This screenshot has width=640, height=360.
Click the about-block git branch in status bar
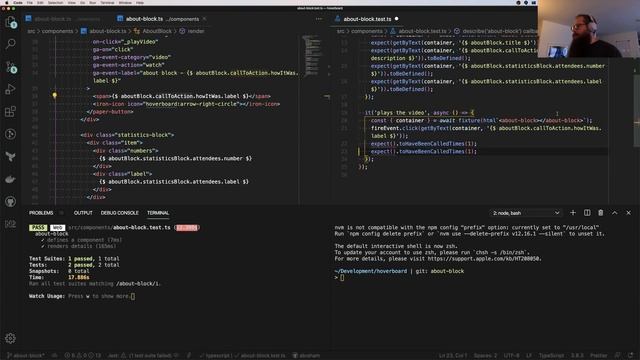click(x=25, y=356)
